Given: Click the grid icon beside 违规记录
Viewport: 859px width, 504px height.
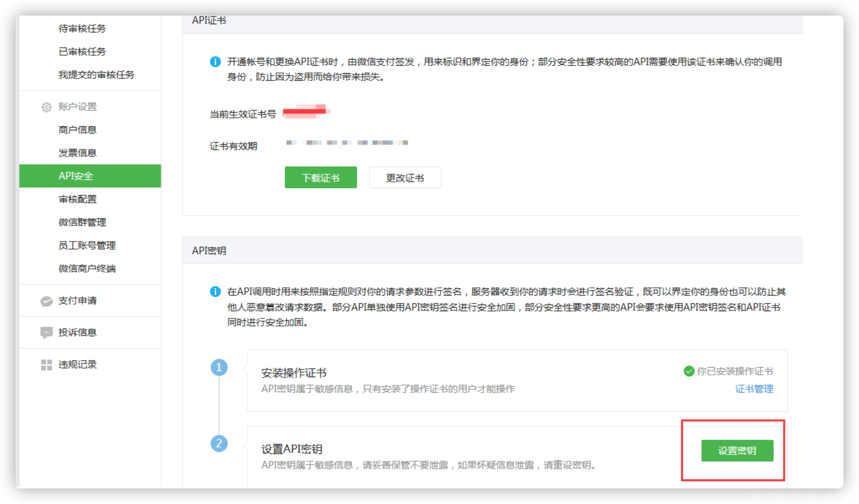Looking at the screenshot, I should click(x=46, y=365).
